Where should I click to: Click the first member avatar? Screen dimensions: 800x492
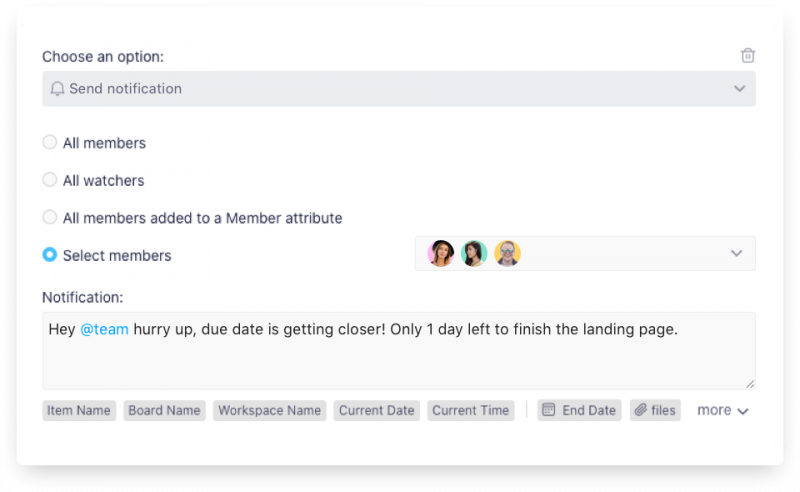coord(441,254)
